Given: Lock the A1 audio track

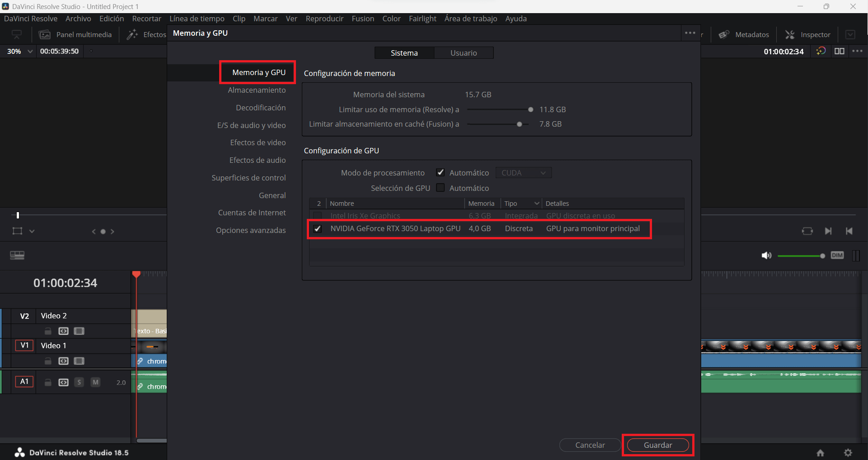Looking at the screenshot, I should tap(48, 382).
